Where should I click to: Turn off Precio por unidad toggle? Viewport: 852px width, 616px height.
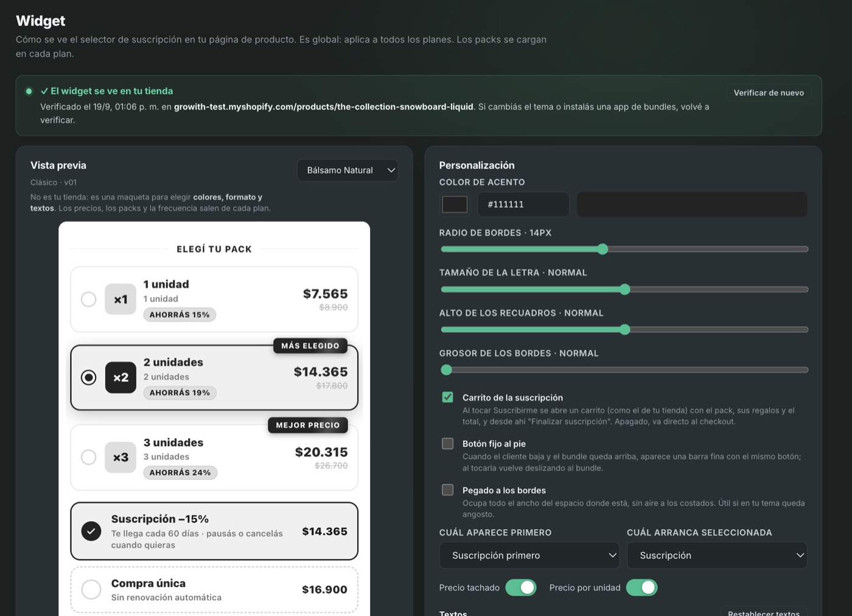642,587
